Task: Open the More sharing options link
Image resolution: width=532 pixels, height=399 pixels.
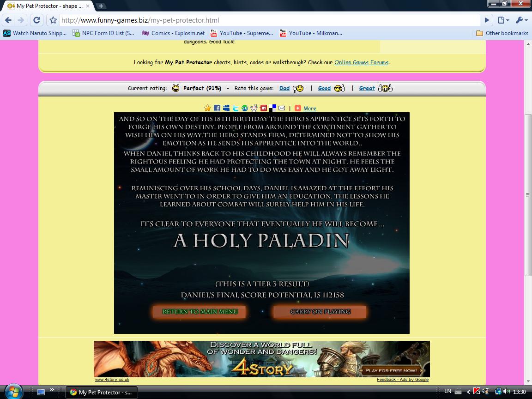Action: pyautogui.click(x=309, y=109)
